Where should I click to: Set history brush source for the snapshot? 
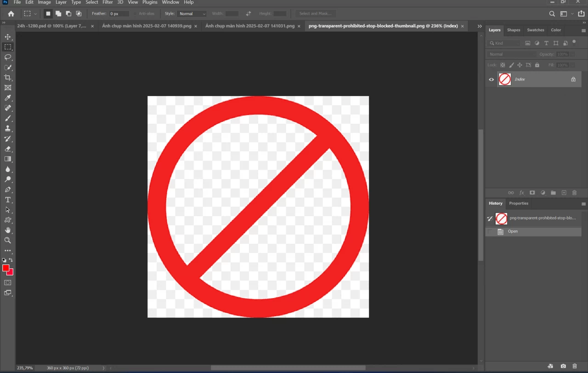tap(490, 218)
